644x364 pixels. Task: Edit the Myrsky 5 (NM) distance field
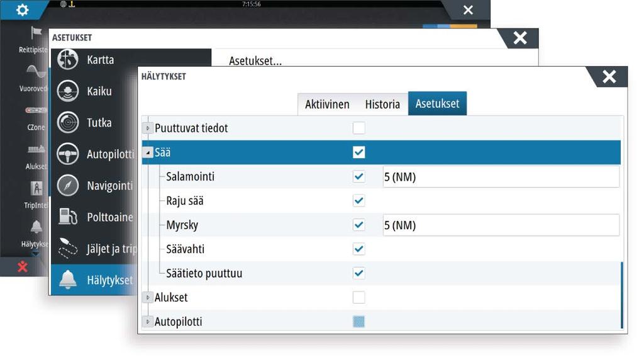(501, 225)
